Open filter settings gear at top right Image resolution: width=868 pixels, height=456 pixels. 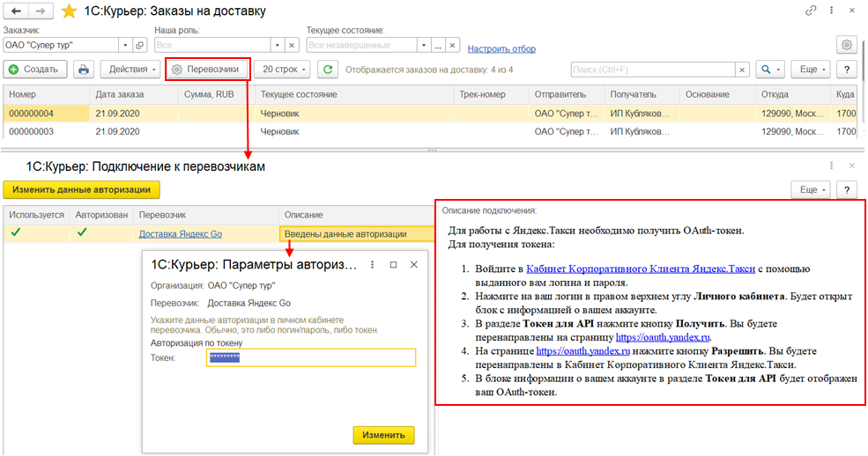pyautogui.click(x=847, y=45)
